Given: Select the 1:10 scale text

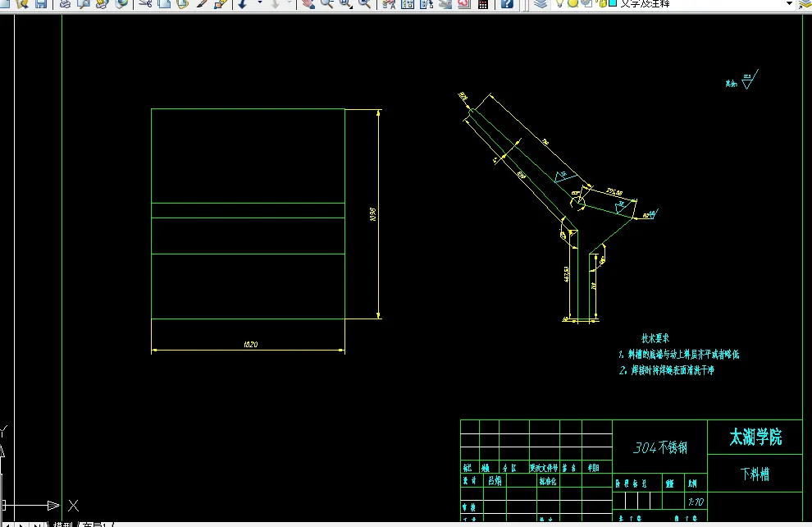Looking at the screenshot, I should 696,502.
